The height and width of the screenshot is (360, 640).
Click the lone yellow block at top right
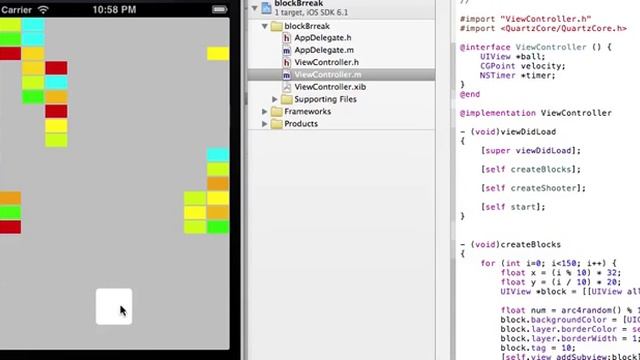point(218,53)
